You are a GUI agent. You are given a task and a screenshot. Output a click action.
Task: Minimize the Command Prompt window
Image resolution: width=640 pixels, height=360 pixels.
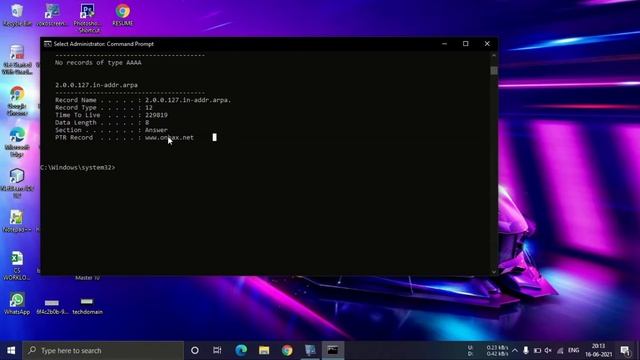coord(444,44)
